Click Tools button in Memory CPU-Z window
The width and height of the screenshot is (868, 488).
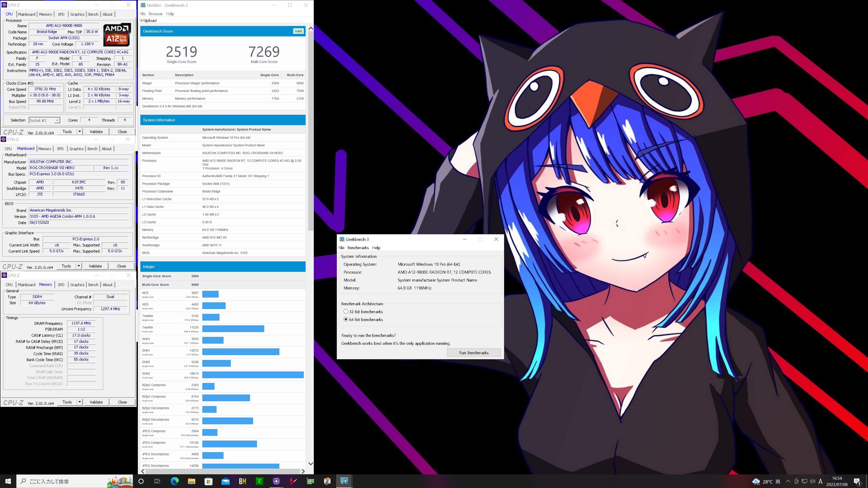[67, 402]
